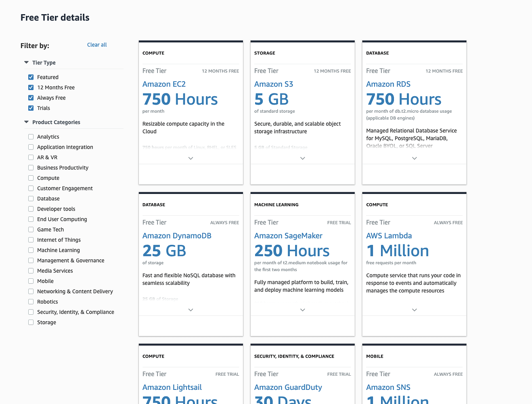Uncheck the Featured tier type checkbox
532x404 pixels.
click(31, 77)
